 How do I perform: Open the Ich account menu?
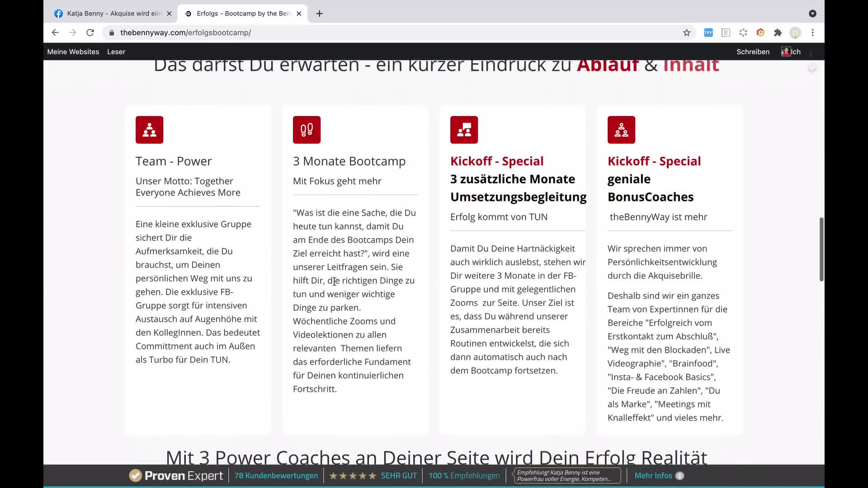[x=791, y=52]
